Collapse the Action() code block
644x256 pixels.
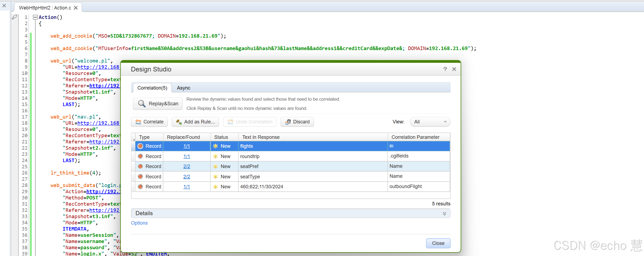[35, 17]
